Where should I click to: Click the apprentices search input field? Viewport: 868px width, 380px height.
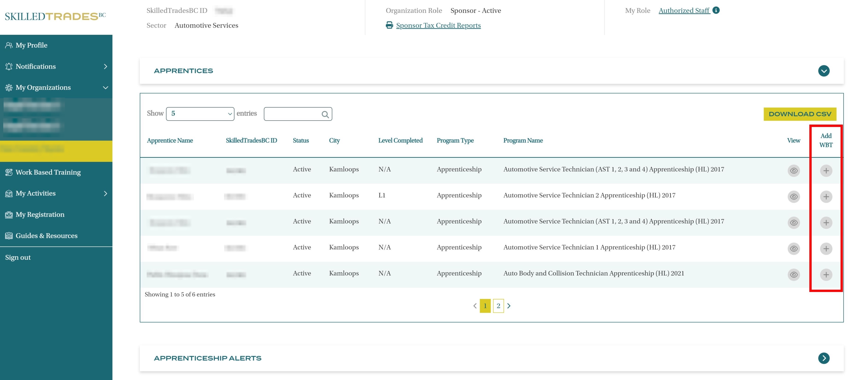tap(292, 114)
